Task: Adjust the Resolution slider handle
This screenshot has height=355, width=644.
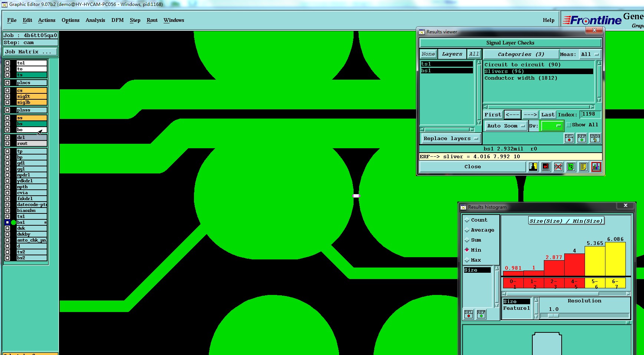Action: point(553,315)
